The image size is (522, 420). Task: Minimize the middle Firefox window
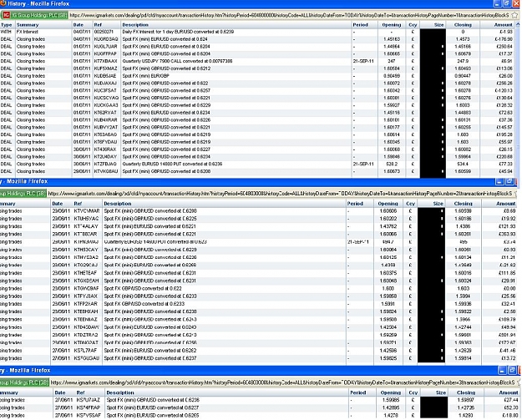point(499,181)
